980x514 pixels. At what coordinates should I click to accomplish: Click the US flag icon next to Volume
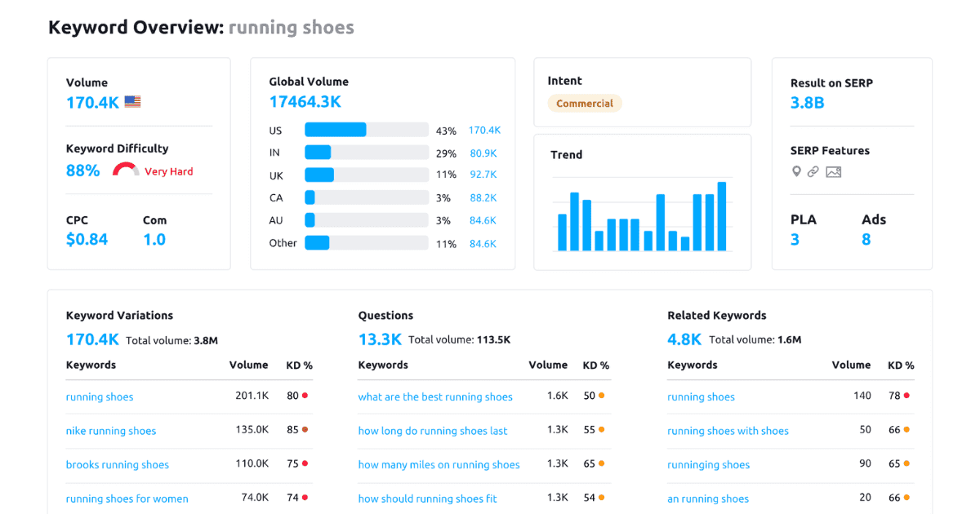[132, 102]
